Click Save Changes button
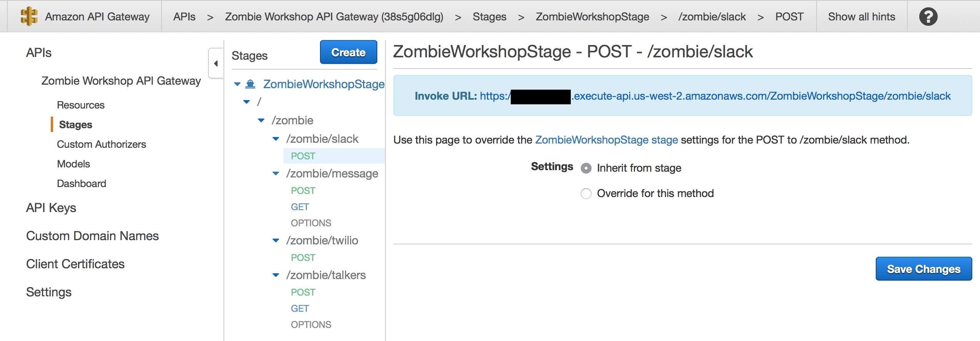This screenshot has width=980, height=341. (924, 269)
